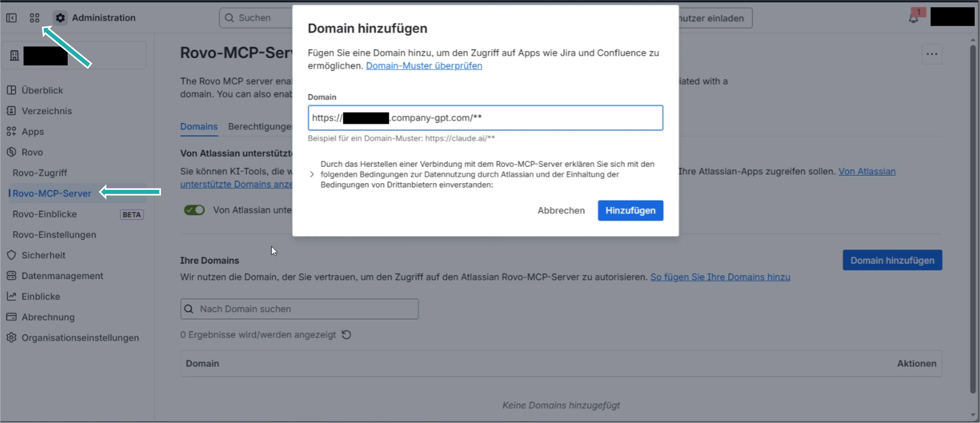Open the So fügen Sie Ihre Domains hinzu link

pos(720,277)
